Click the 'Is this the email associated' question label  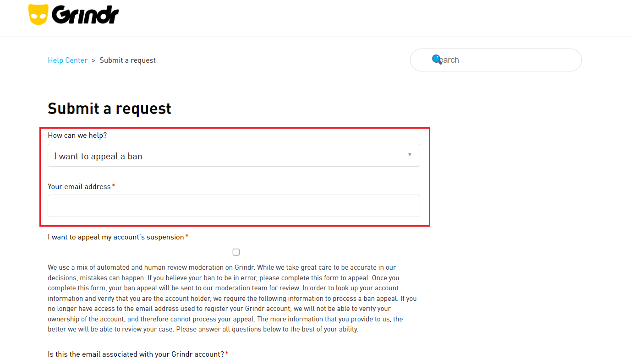click(x=136, y=354)
